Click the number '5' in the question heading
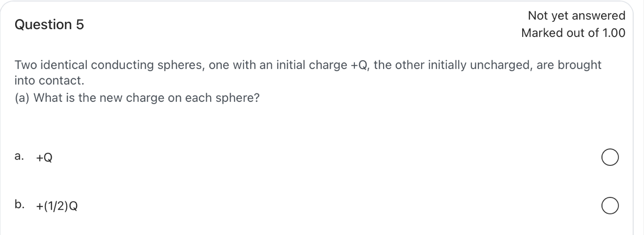Screen dimensions: 644x235 (x=79, y=25)
